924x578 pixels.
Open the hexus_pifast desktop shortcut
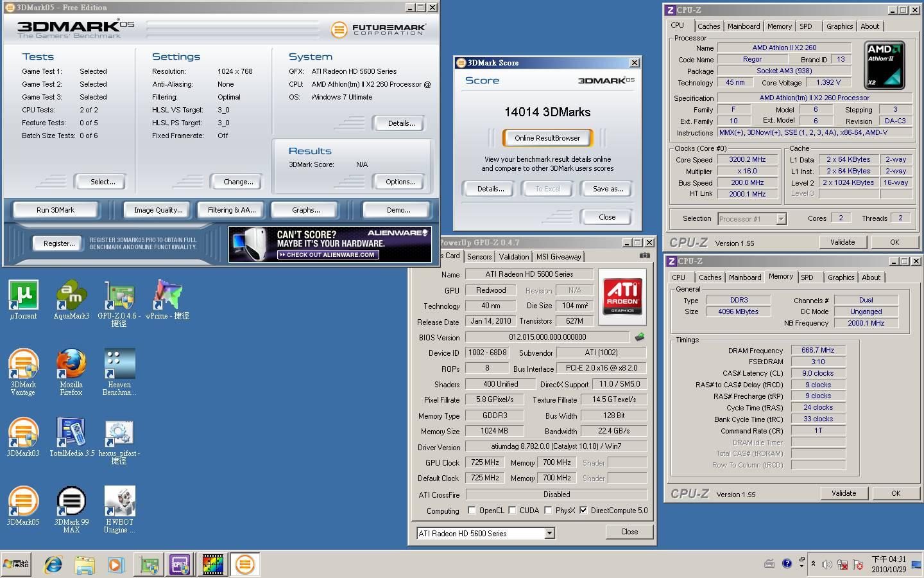pos(119,441)
